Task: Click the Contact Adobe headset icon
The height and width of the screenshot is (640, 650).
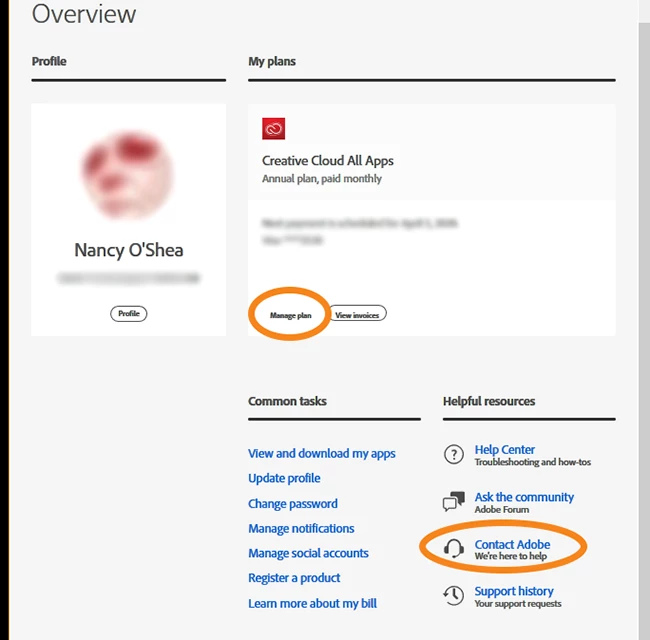Action: (454, 548)
